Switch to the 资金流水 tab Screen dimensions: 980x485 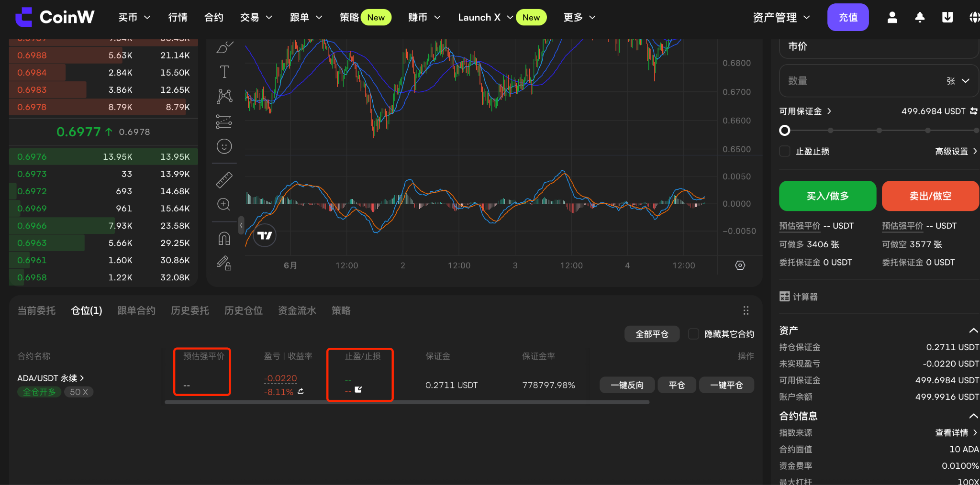(x=297, y=311)
